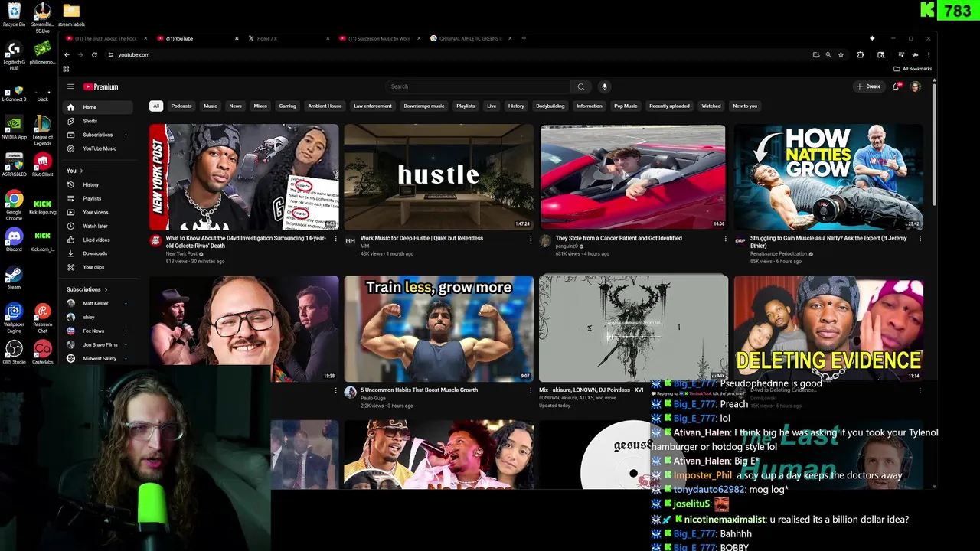Open NVIDIA App desktop shortcut

click(14, 127)
